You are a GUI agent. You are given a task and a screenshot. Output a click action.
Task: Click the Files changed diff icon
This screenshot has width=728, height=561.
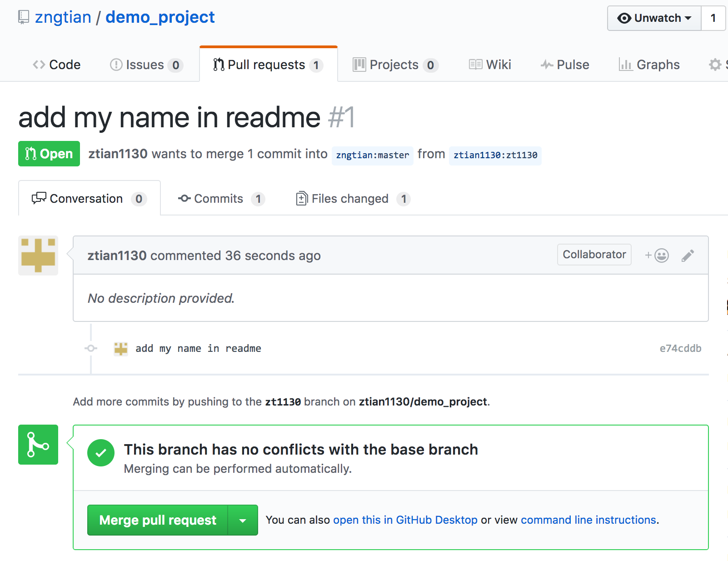pyautogui.click(x=302, y=199)
